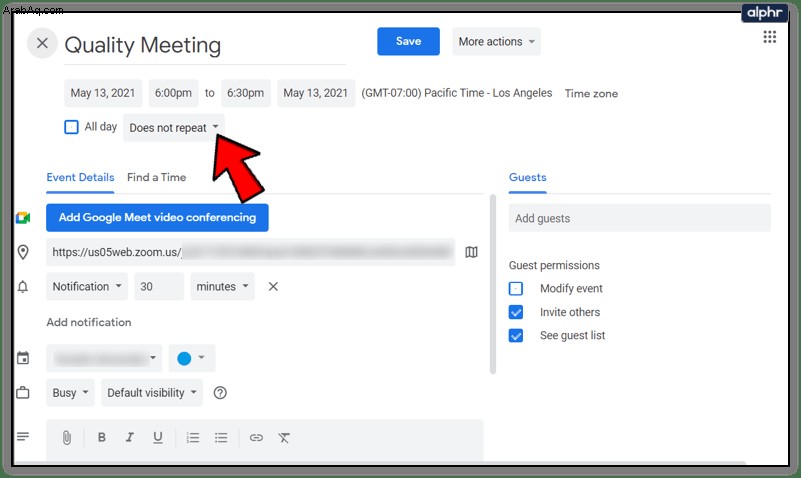Remove the notification with the X icon
Image resolution: width=801 pixels, height=478 pixels.
point(273,286)
